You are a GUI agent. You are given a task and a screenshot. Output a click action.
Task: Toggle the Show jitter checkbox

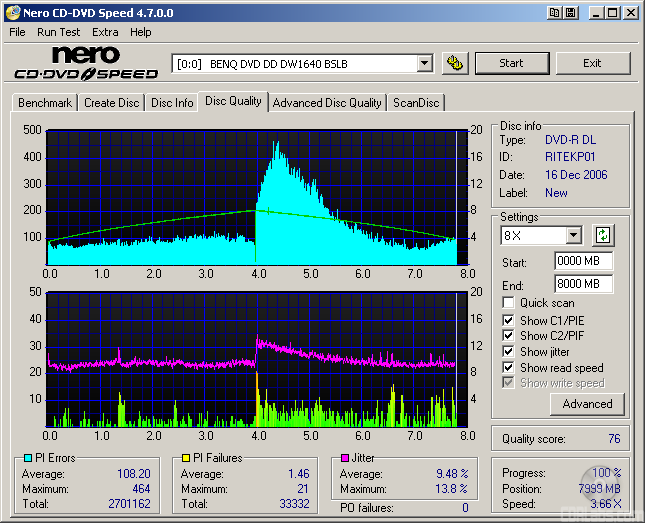click(x=509, y=352)
